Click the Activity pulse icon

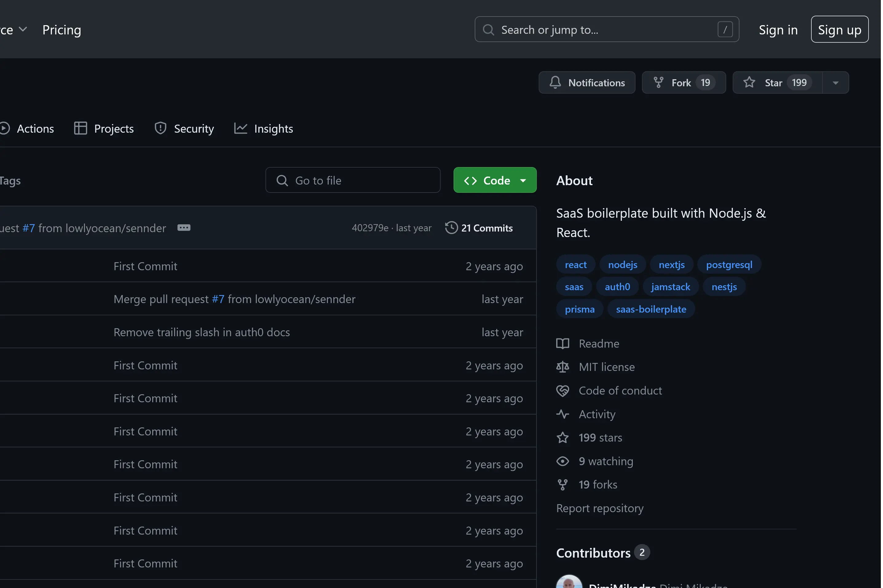(562, 414)
